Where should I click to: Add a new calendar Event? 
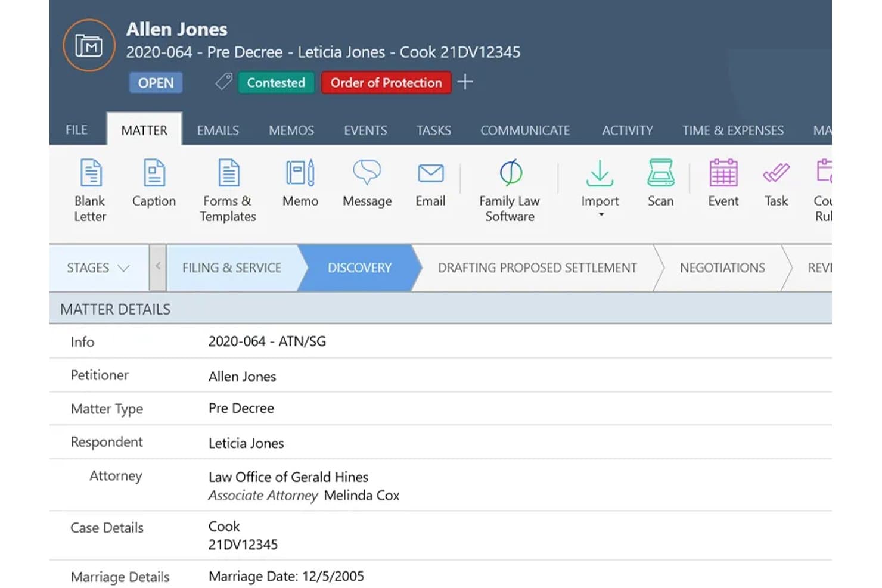(723, 183)
